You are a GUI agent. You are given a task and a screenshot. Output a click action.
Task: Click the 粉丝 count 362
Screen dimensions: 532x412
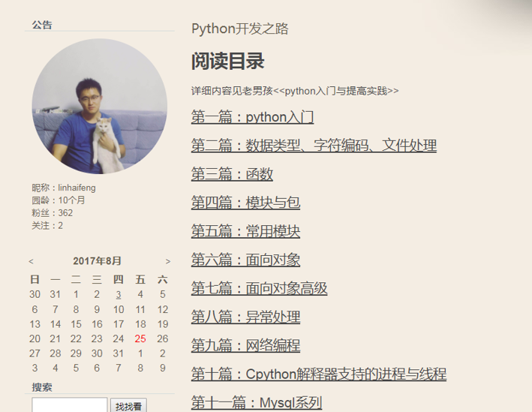click(65, 213)
